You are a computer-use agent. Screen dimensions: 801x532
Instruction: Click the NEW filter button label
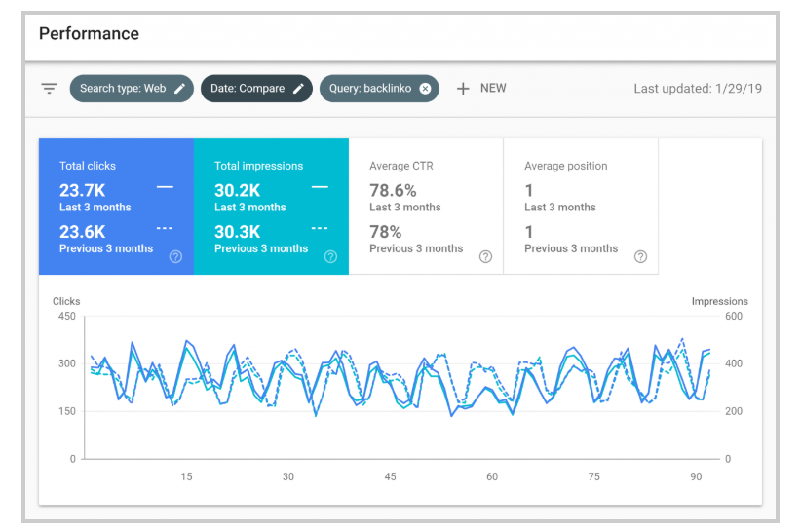(493, 89)
